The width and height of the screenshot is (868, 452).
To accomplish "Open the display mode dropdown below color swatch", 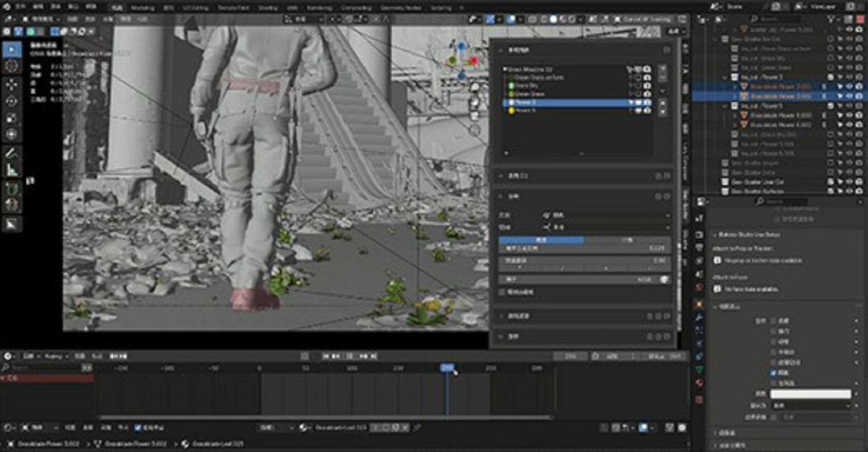I will pyautogui.click(x=810, y=406).
